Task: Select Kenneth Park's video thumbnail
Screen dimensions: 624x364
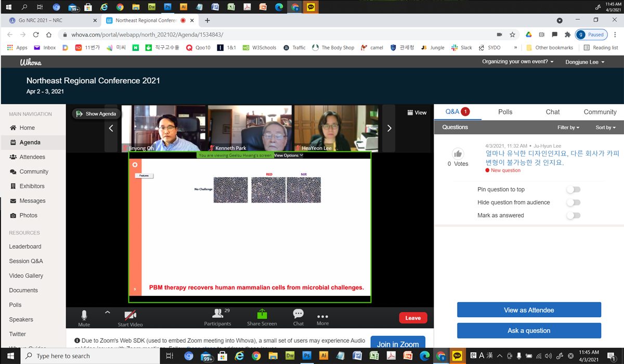Action: point(250,128)
